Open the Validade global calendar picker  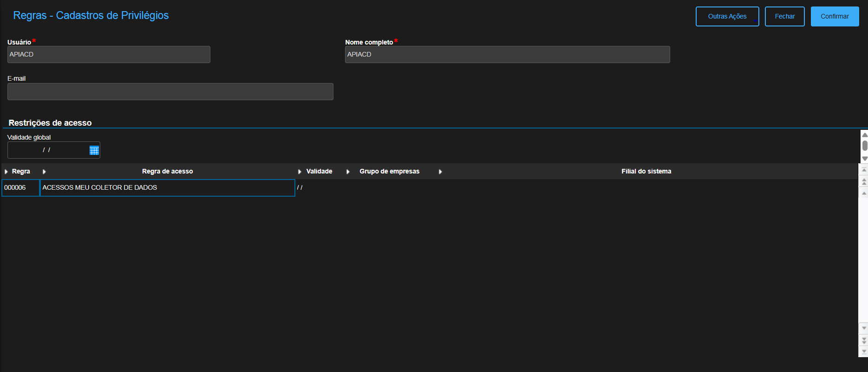[x=94, y=150]
